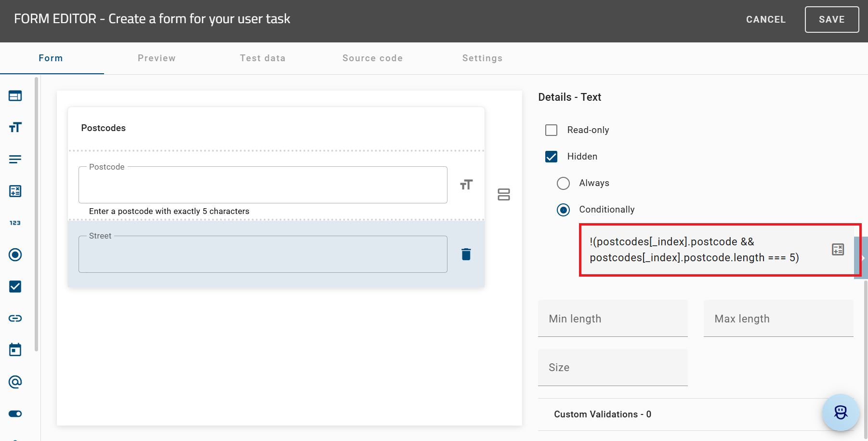Select the Conditionally radio option
Viewport: 868px width, 441px height.
click(563, 210)
